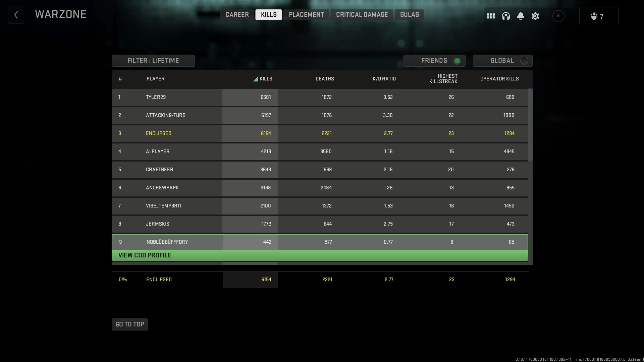Sort by the K/D Ratio column header

(x=384, y=79)
